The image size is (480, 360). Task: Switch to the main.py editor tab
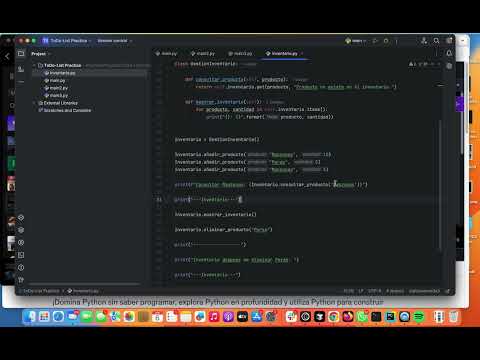[166, 53]
